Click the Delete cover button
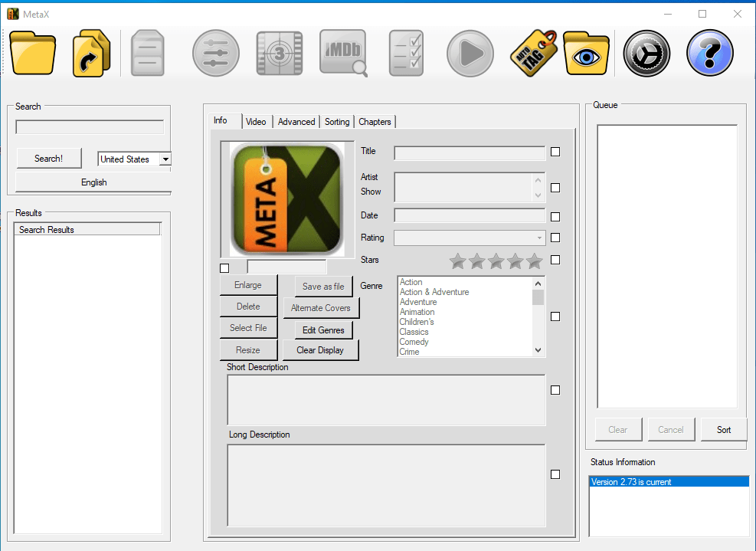Viewport: 756px width, 551px height. [248, 307]
